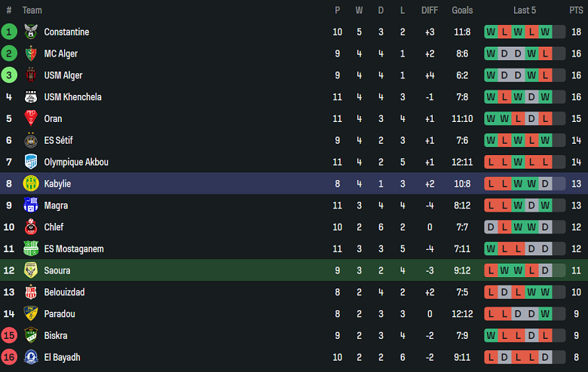Open the ES Sétif team page
The height and width of the screenshot is (372, 588).
(58, 140)
